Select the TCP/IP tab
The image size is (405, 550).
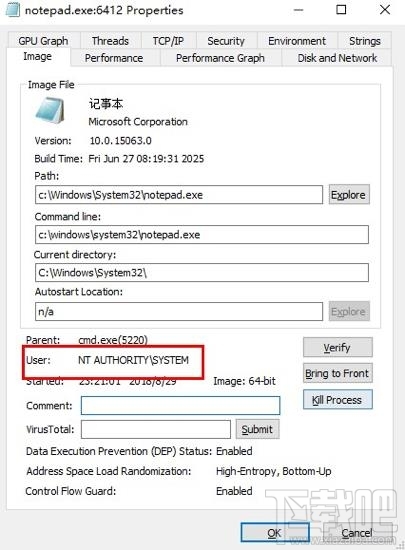pos(168,41)
